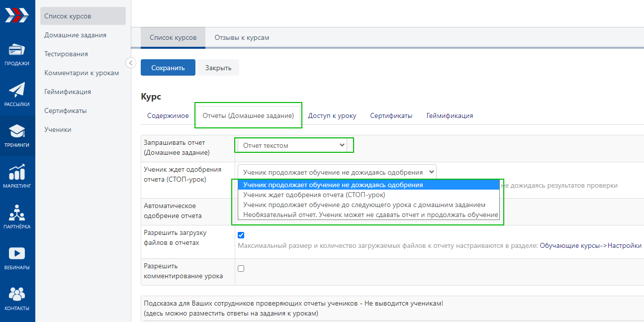
Task: Switch to the Отзывы к курсам tab
Action: coord(242,38)
